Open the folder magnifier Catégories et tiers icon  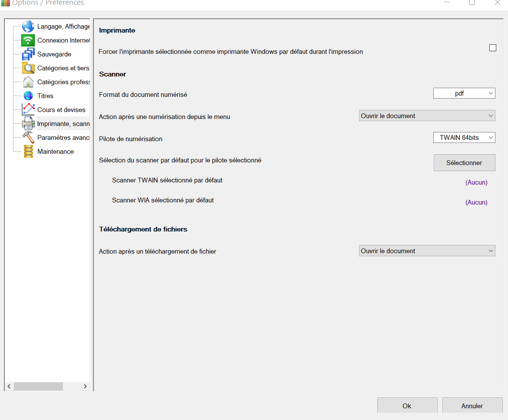[x=28, y=68]
